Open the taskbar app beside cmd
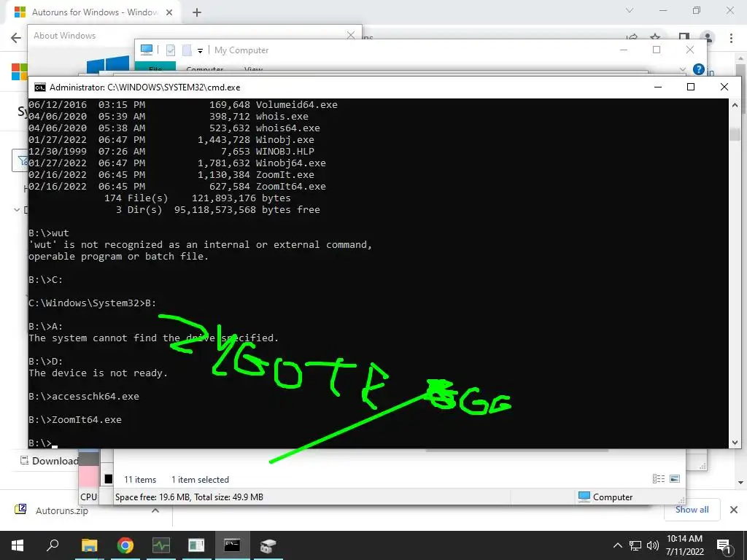The height and width of the screenshot is (560, 747). [196, 545]
